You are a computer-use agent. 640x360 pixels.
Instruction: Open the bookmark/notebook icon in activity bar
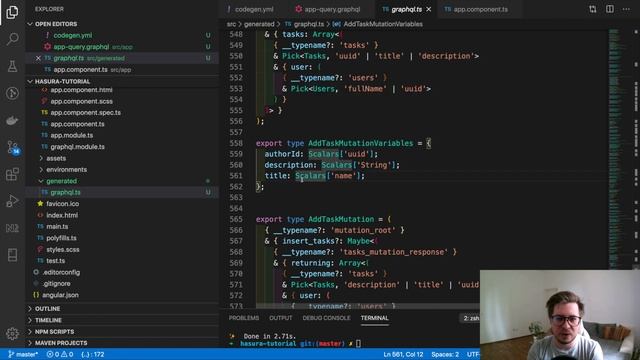point(12,255)
